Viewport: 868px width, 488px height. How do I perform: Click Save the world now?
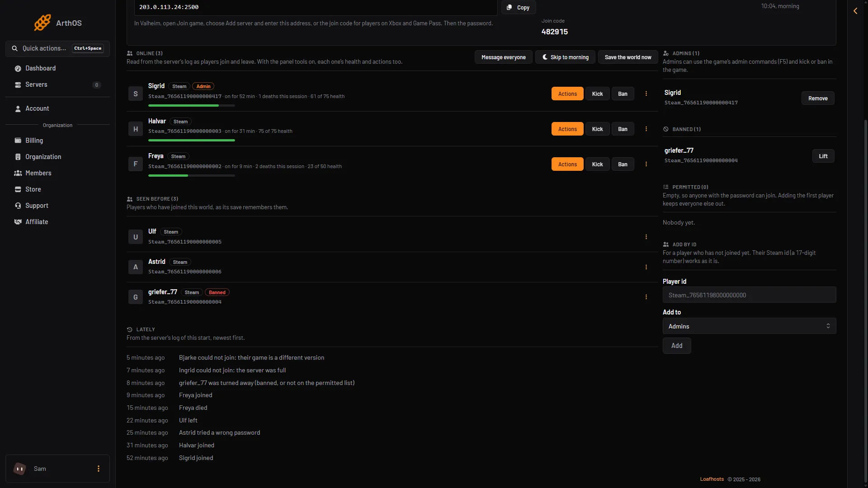tap(628, 57)
